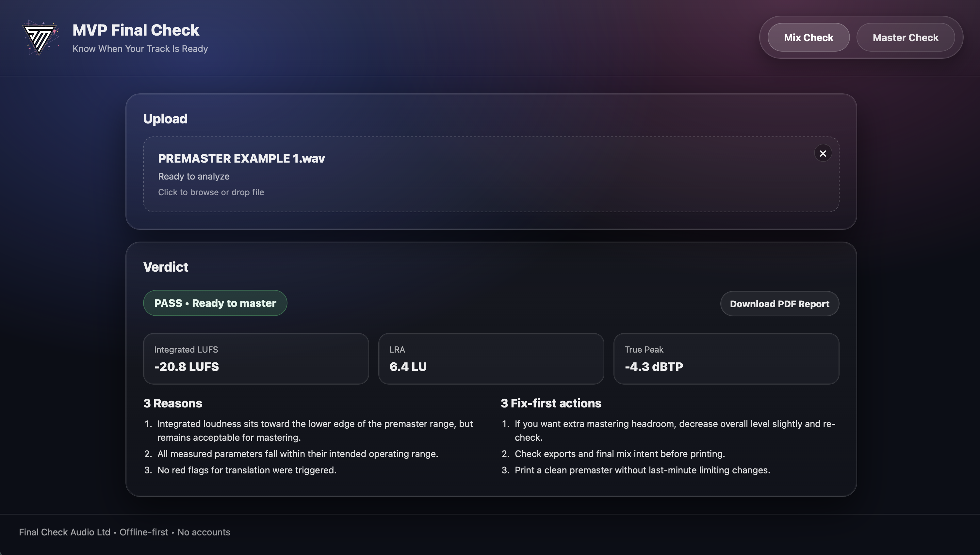980x555 pixels.
Task: Click the 3 Fix-first actions heading
Action: click(551, 403)
